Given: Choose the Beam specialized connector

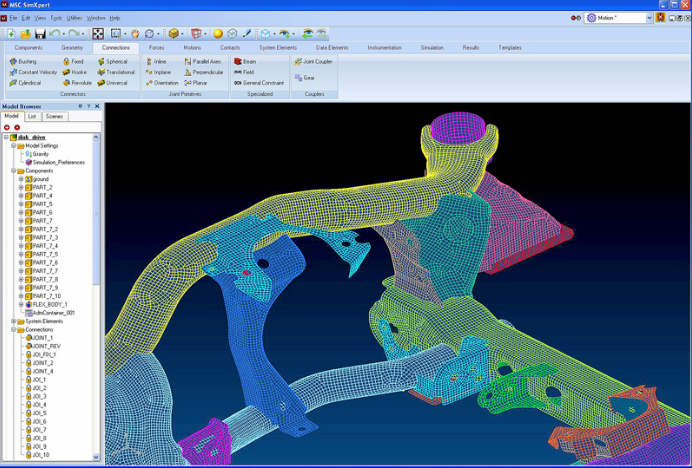Looking at the screenshot, I should tap(245, 61).
